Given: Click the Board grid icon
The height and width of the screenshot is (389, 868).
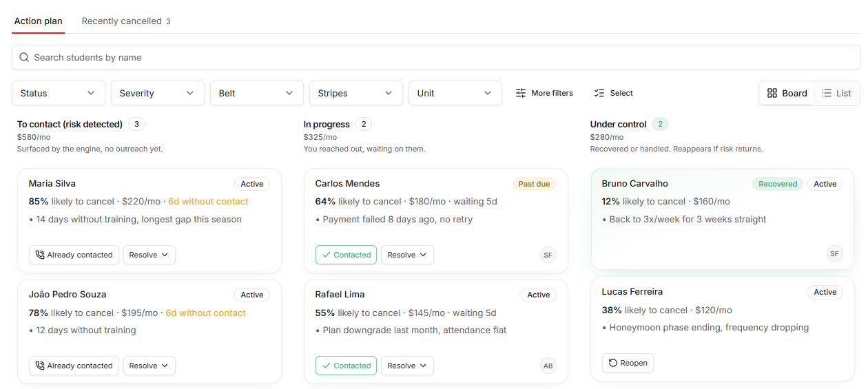Looking at the screenshot, I should coord(772,93).
